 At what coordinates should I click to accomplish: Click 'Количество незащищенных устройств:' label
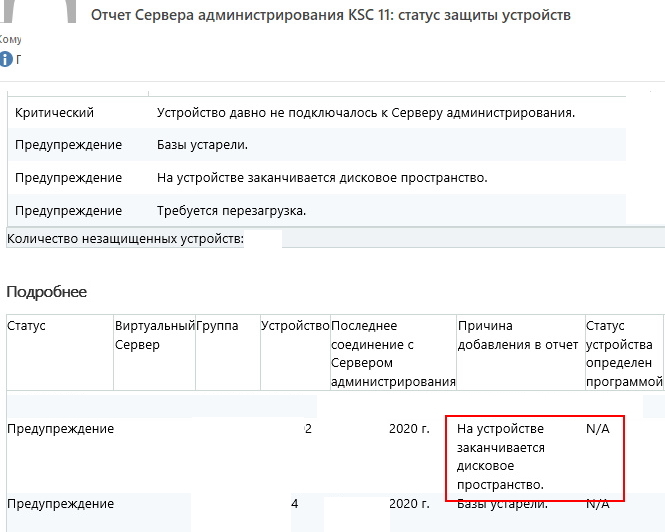(125, 239)
